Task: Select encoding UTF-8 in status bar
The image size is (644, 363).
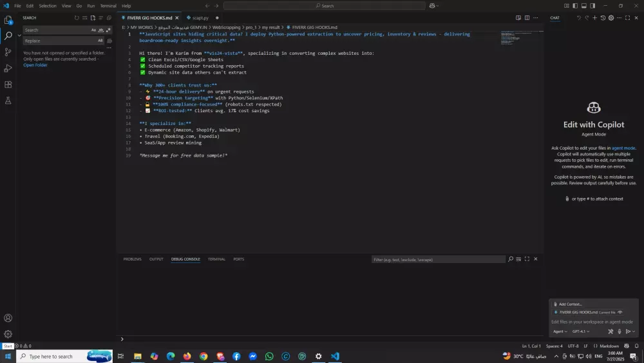Action: pyautogui.click(x=573, y=346)
